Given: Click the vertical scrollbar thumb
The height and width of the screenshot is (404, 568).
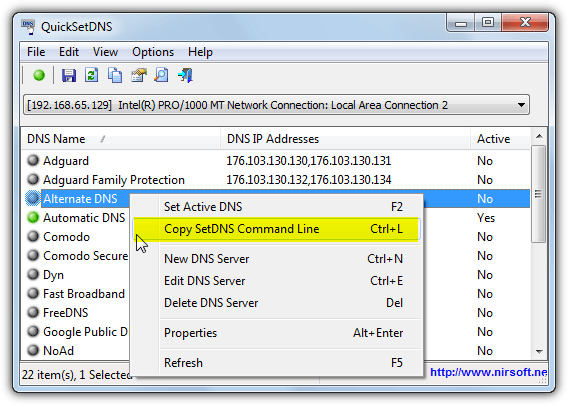Looking at the screenshot, I should (539, 194).
